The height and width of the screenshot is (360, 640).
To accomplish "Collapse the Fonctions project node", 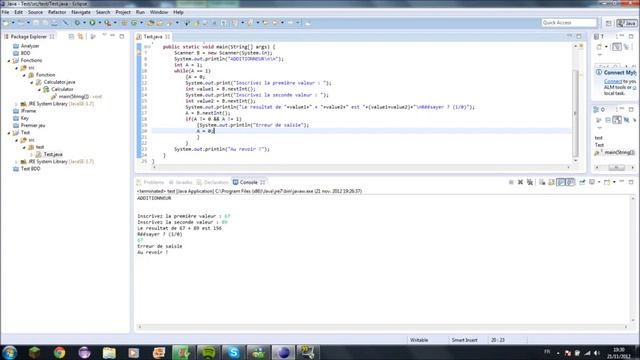I will tap(9, 60).
